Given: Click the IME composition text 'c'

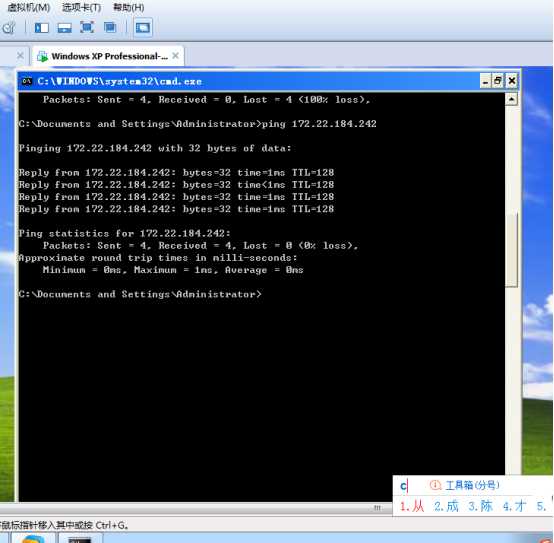Looking at the screenshot, I should click(403, 486).
